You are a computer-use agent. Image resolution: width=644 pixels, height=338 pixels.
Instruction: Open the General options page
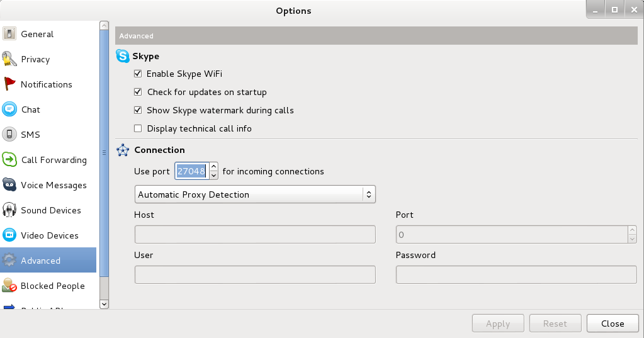[48, 34]
